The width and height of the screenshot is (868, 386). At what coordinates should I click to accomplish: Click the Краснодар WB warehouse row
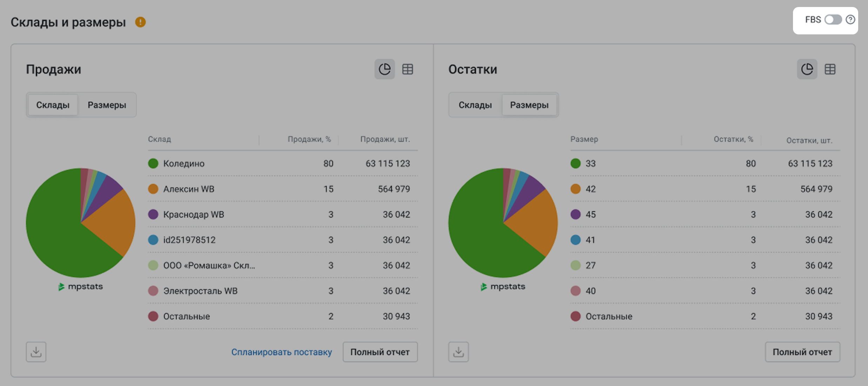coord(194,214)
